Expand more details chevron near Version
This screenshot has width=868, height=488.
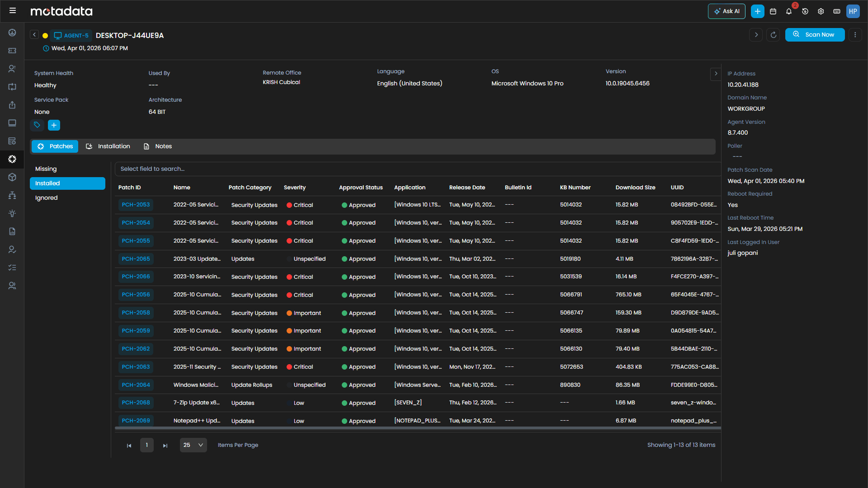[x=716, y=74]
